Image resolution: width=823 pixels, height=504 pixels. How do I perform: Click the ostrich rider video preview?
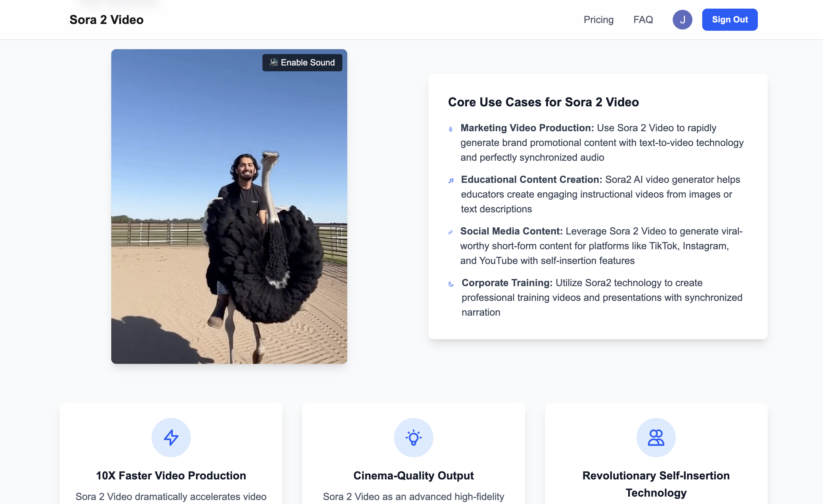point(229,214)
